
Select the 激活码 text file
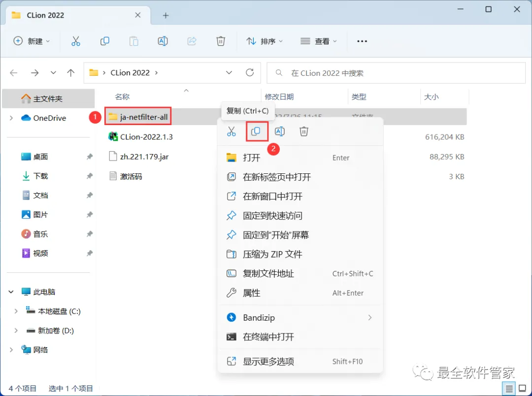(x=125, y=176)
